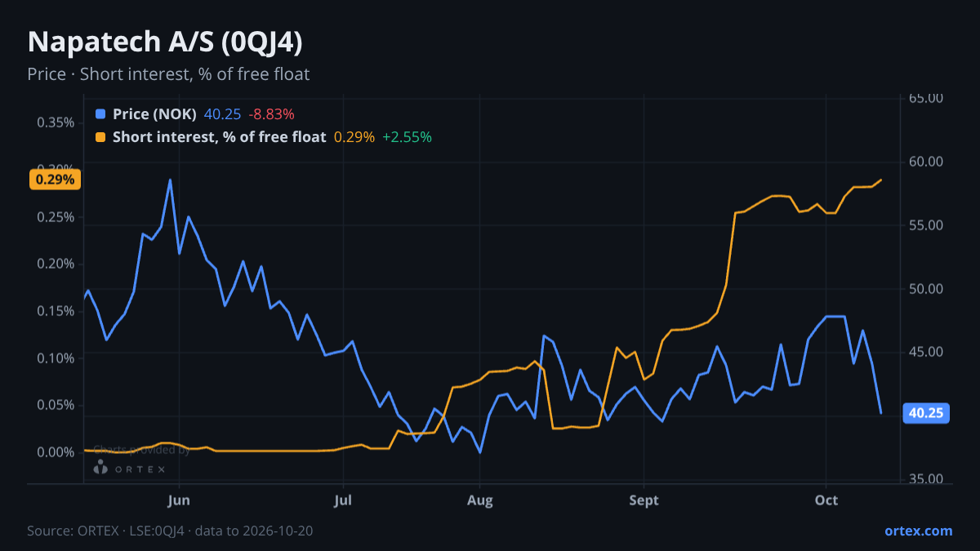The image size is (980, 551).
Task: Click the Aug x-axis label
Action: [x=480, y=500]
